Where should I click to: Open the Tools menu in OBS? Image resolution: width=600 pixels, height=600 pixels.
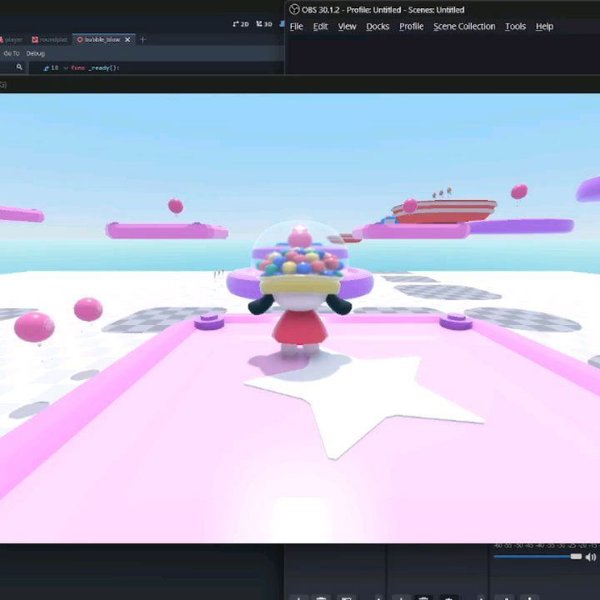(x=515, y=26)
